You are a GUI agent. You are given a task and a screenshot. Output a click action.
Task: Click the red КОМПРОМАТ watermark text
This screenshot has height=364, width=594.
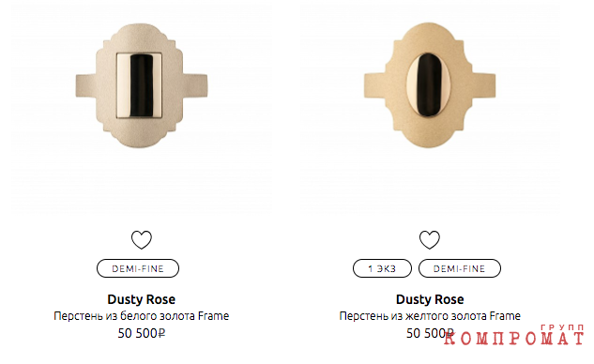click(513, 338)
